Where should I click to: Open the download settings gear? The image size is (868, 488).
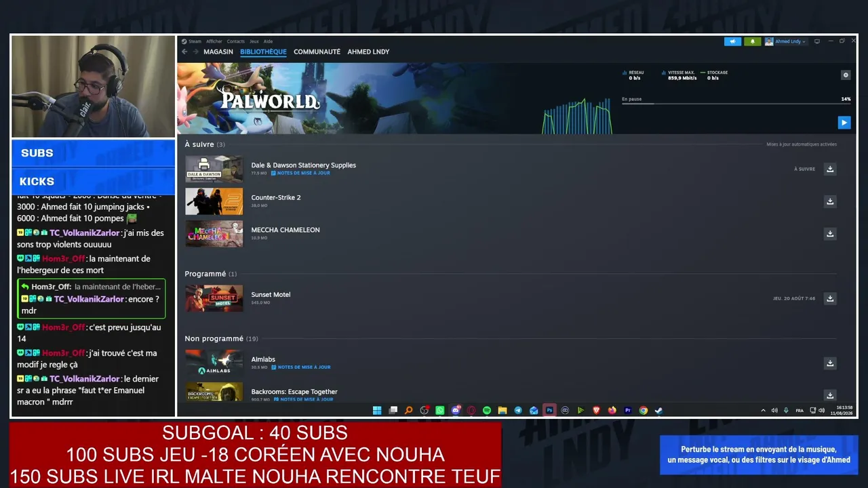pos(845,75)
